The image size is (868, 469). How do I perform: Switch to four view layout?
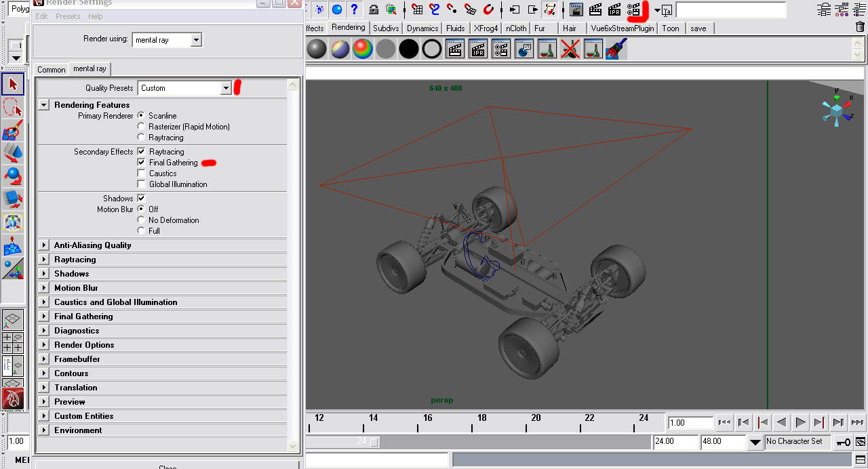[x=13, y=342]
